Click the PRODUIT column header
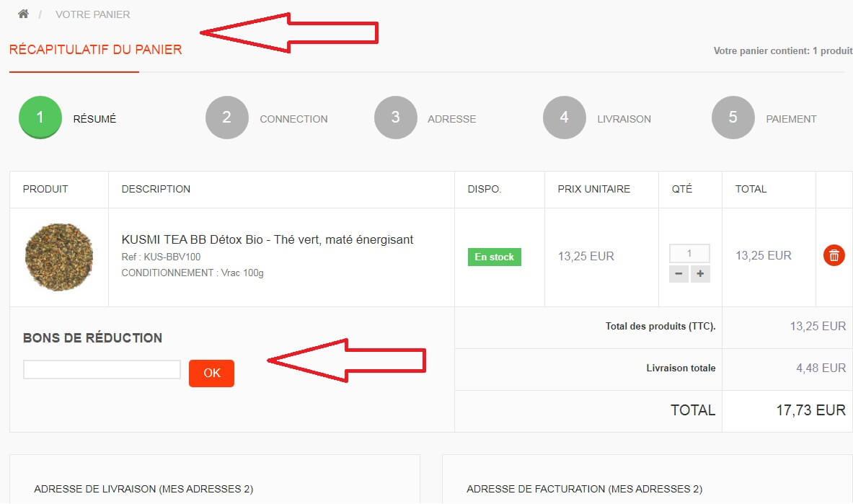 (45, 189)
